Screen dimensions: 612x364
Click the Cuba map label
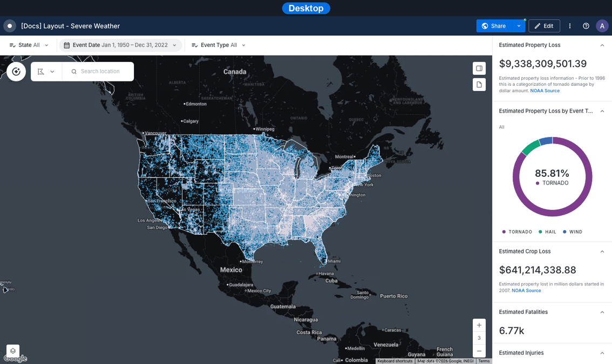click(x=331, y=280)
